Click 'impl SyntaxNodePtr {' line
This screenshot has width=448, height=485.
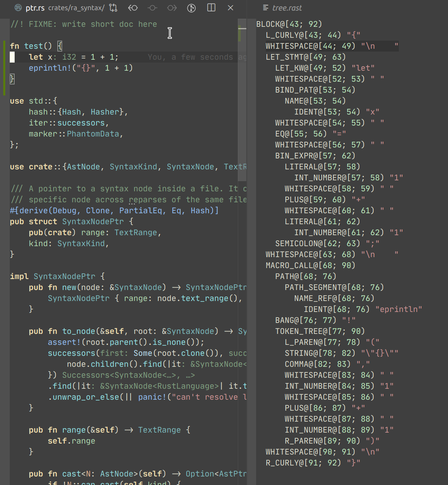[x=57, y=276]
